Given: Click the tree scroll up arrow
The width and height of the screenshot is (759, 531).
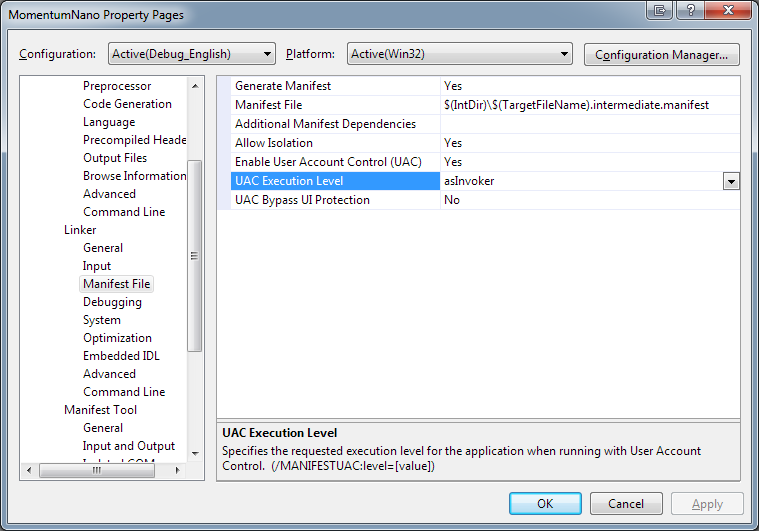Looking at the screenshot, I should tap(195, 86).
